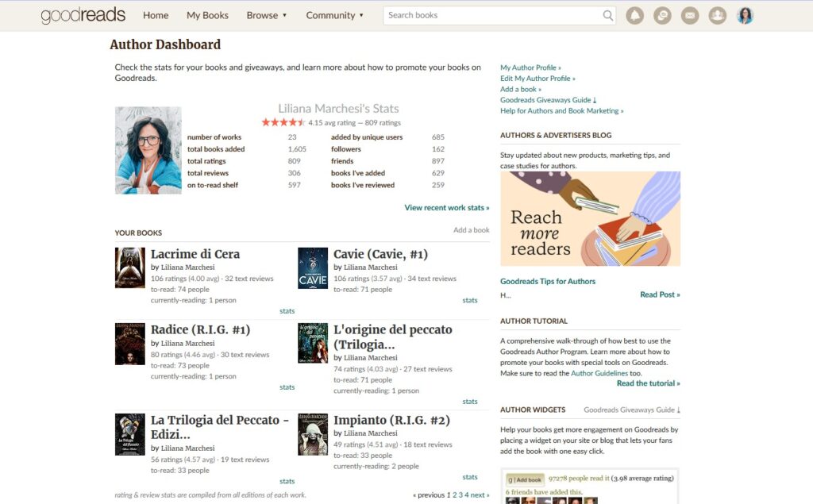Open the Lacrime di Cera title

tap(195, 254)
